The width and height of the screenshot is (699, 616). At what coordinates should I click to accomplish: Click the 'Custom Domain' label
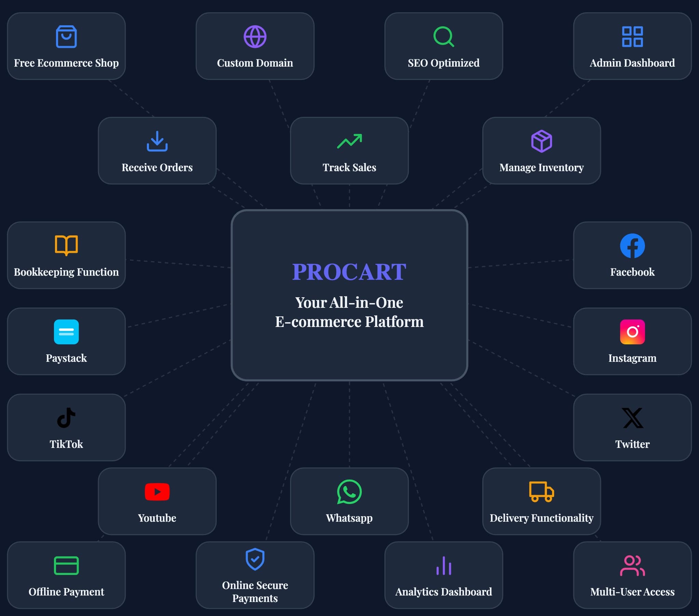pos(255,63)
